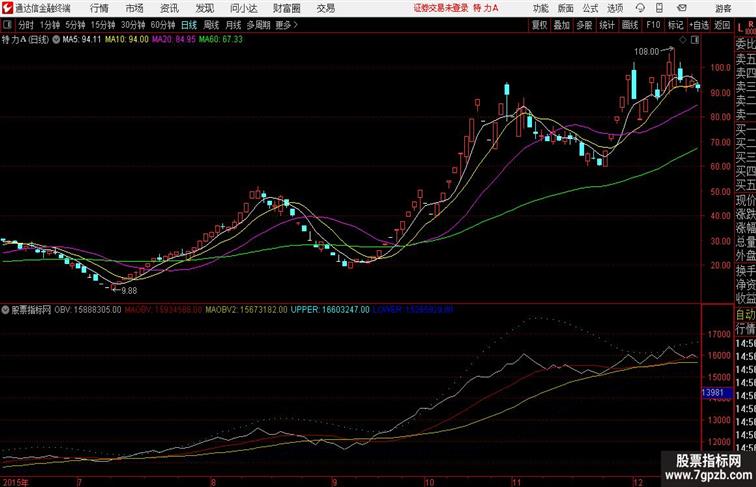The image size is (756, 487).
Task: Open the 功能 menu
Action: point(540,8)
